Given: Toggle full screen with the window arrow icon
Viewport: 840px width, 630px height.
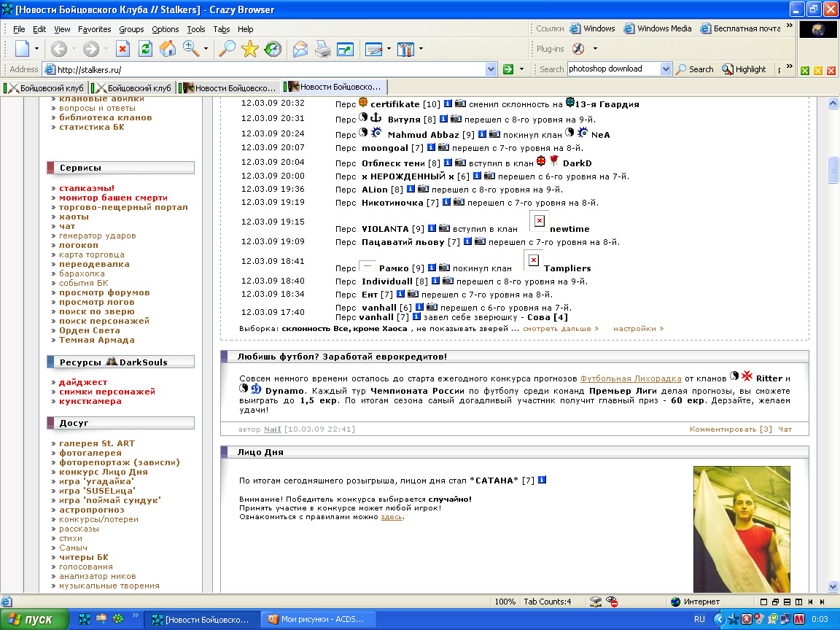Looking at the screenshot, I should point(345,50).
